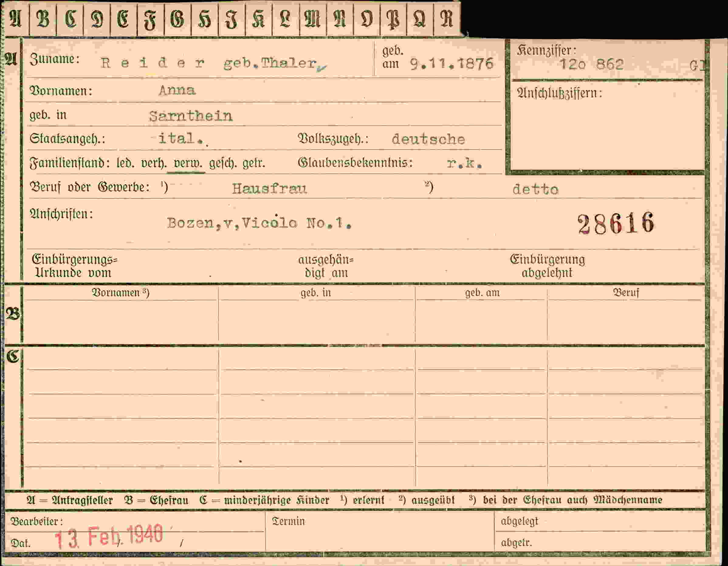Screen dimensions: 728x566
Task: Click the 'abgetr.' label
Action: coord(516,543)
